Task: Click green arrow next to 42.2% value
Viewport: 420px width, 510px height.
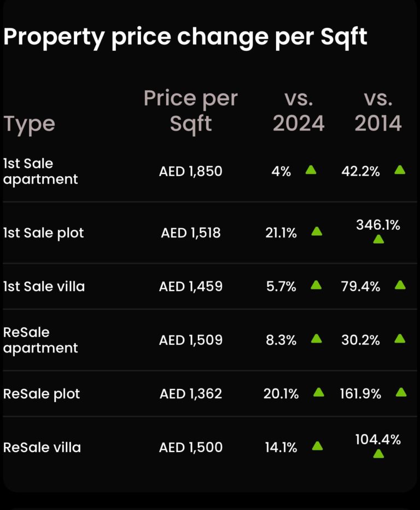Action: tap(400, 170)
